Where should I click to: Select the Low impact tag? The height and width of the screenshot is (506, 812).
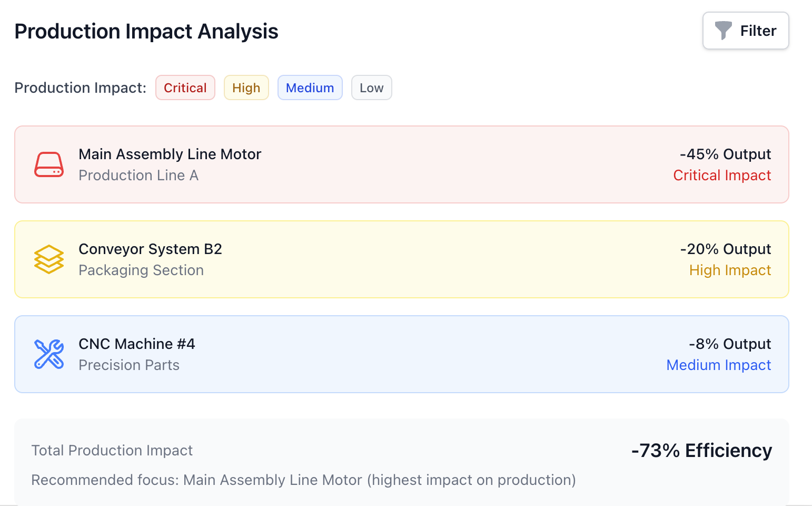point(372,87)
